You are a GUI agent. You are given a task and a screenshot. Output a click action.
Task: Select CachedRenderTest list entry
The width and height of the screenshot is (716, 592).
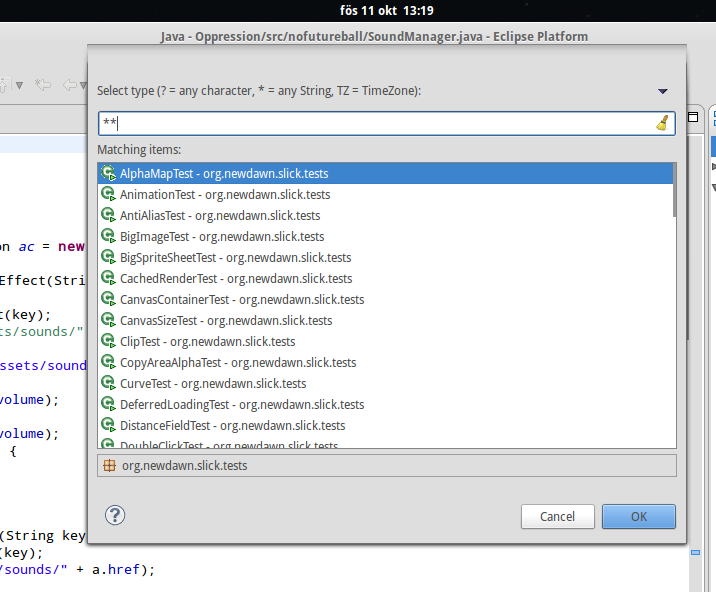coord(386,279)
